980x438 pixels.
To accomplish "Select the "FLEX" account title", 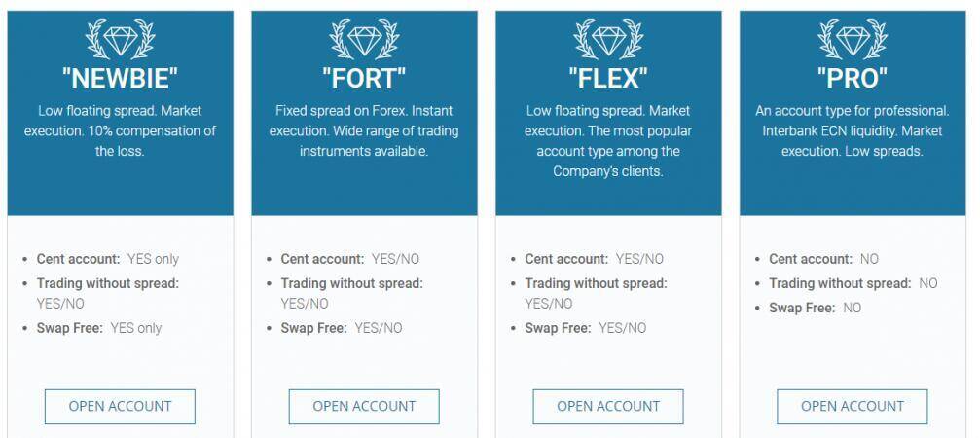I will click(608, 80).
